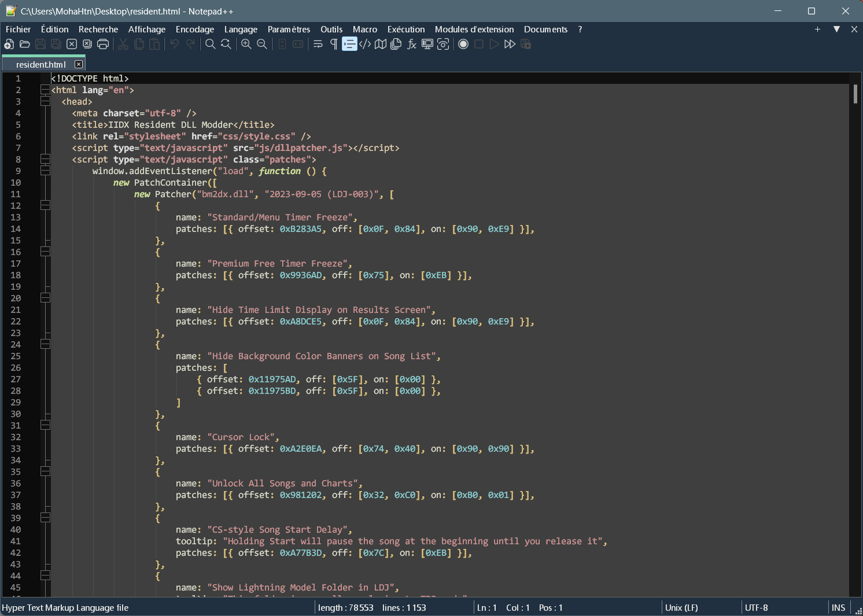The image size is (863, 616).
Task: Show the Document List panel
Action: click(396, 45)
